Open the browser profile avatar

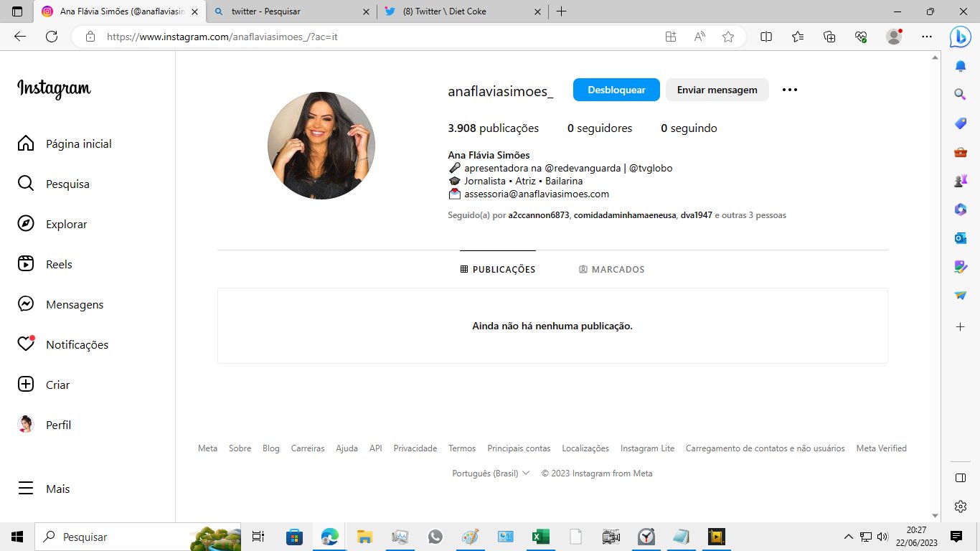tap(894, 37)
